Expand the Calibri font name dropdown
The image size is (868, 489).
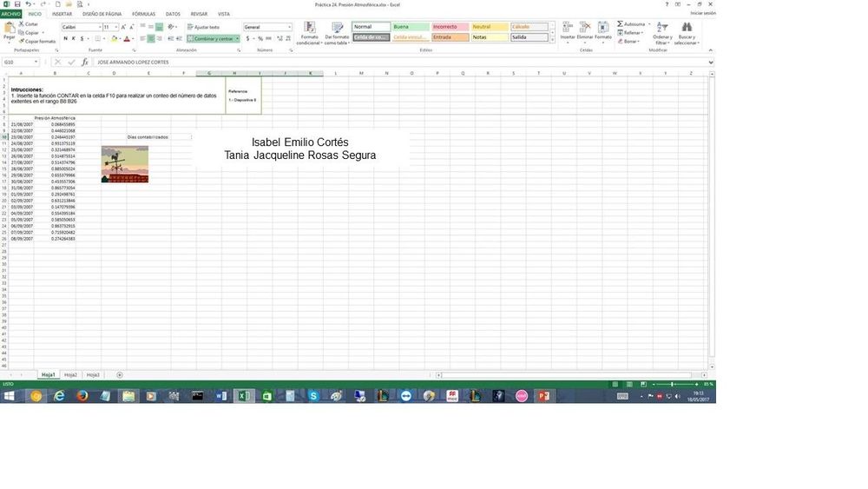(x=98, y=27)
